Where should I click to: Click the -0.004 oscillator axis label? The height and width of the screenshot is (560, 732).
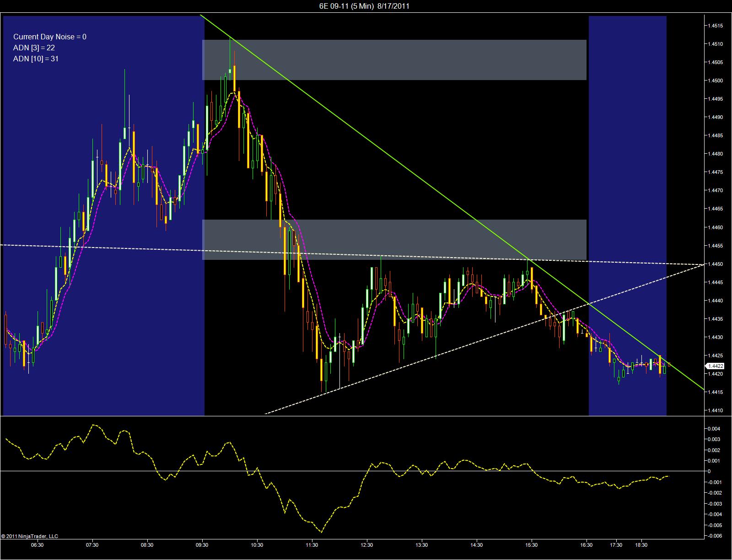pos(715,514)
